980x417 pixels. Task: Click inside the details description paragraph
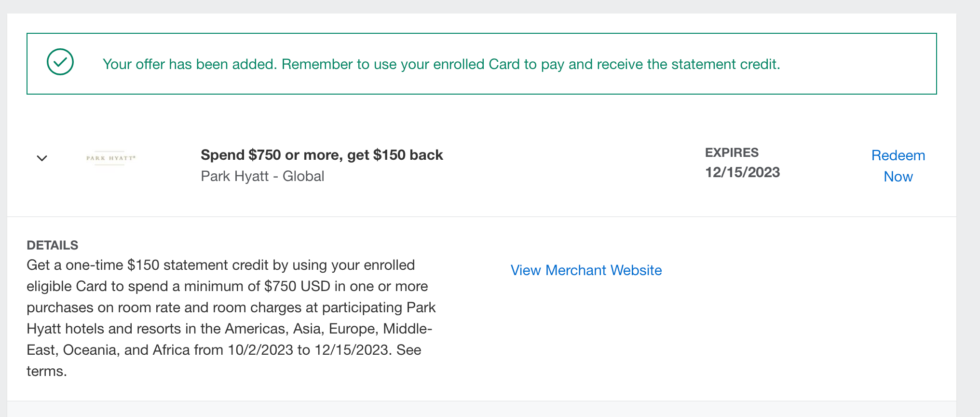point(231,307)
